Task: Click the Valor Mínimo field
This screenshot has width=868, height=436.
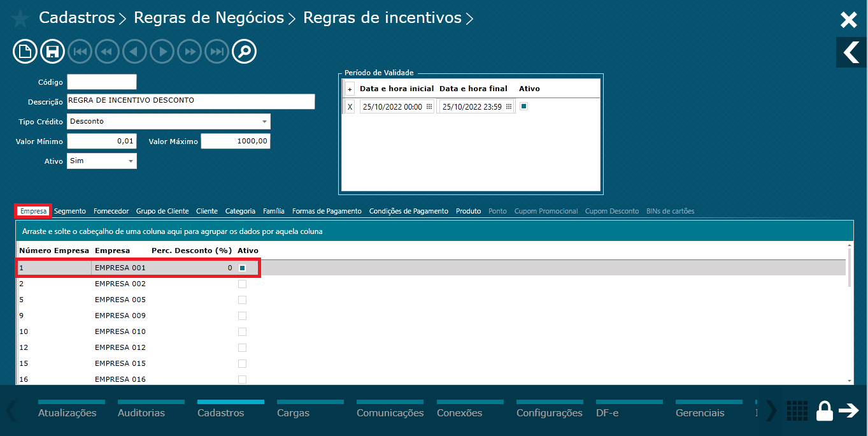Action: [x=102, y=142]
